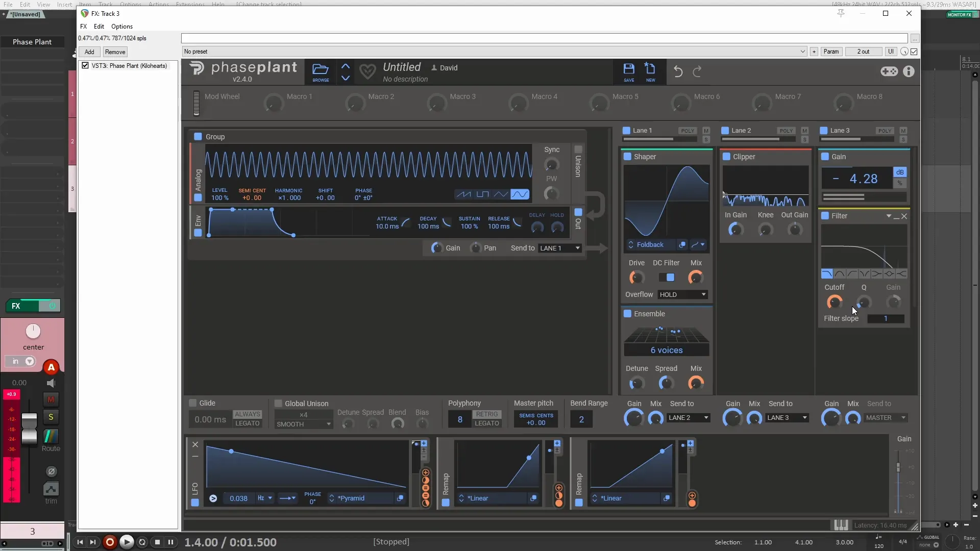Open the FX menu
This screenshot has width=980, height=551.
coord(83,27)
